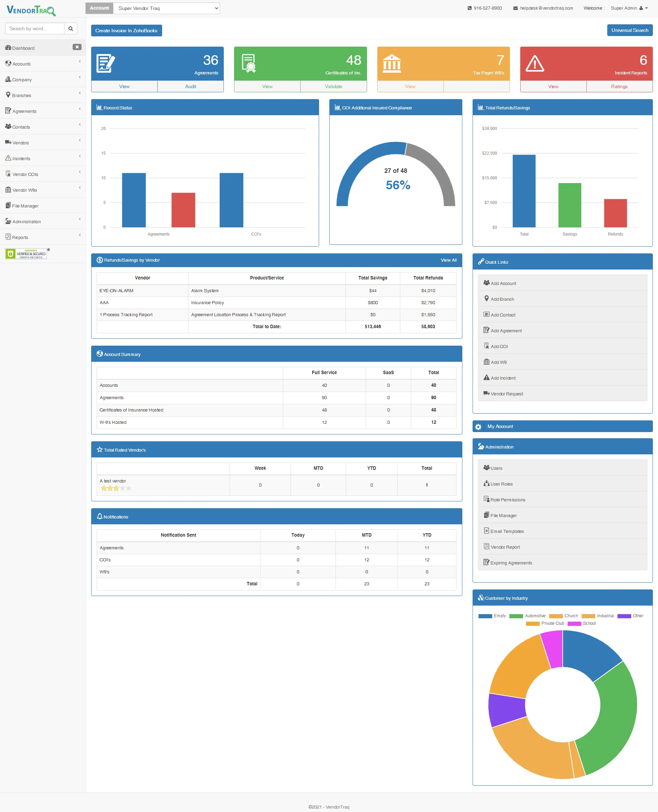
Task: Open Expiring Agreements link
Action: tap(562, 562)
